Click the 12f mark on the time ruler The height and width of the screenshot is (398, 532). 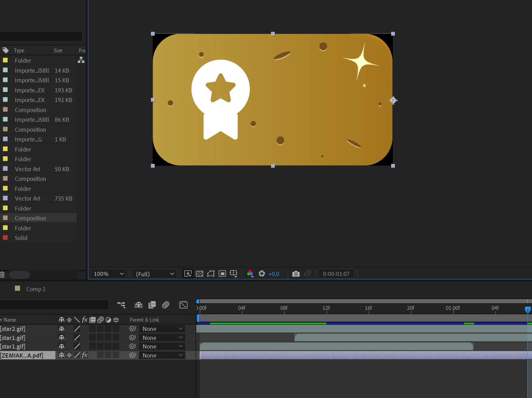(326, 308)
